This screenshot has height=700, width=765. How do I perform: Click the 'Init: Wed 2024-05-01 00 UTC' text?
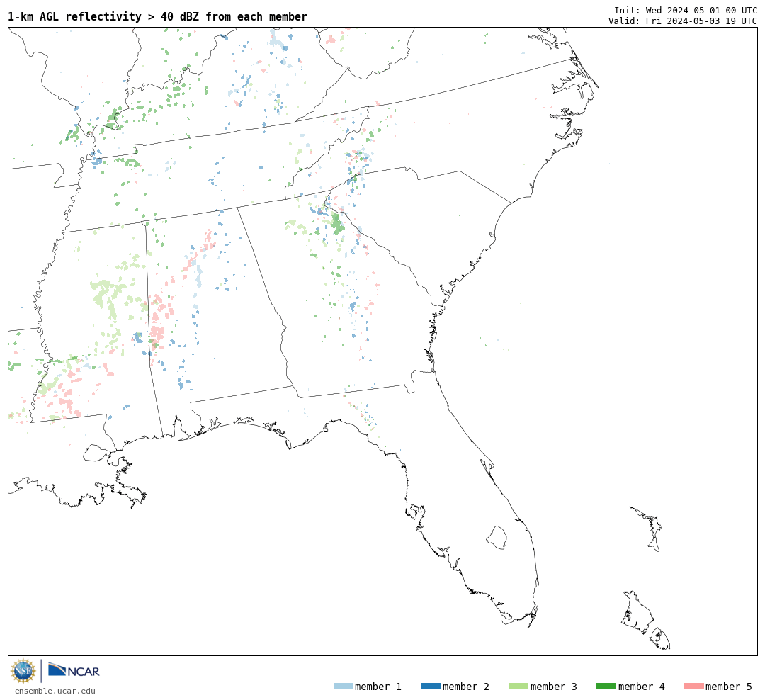point(686,10)
